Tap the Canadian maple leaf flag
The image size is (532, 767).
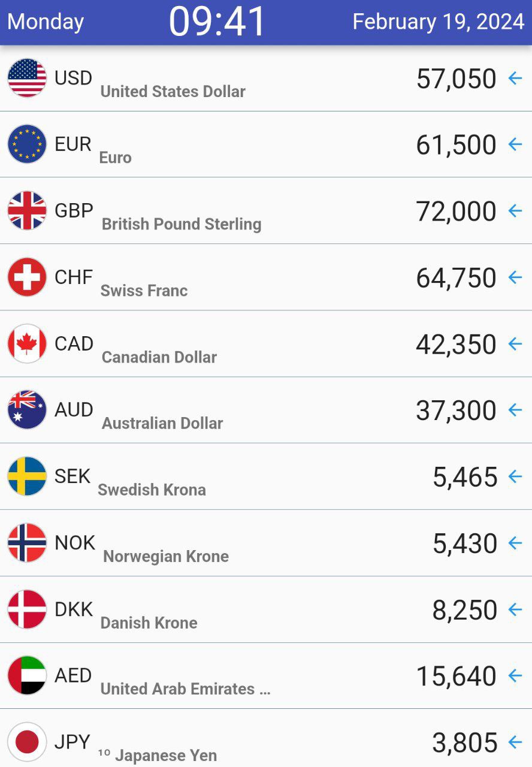click(x=27, y=344)
